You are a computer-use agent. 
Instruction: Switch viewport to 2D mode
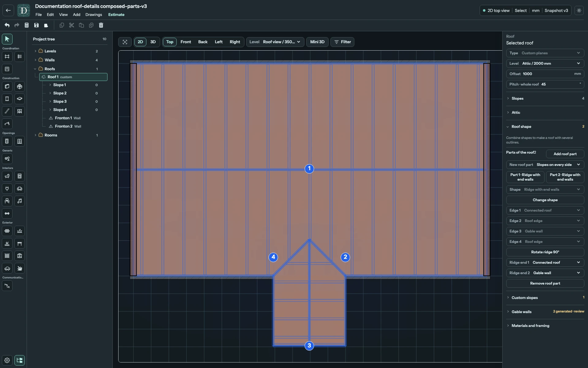pos(140,42)
